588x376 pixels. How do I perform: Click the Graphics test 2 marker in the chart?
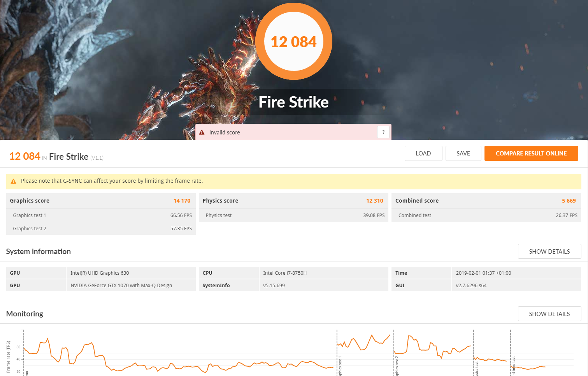pyautogui.click(x=397, y=366)
